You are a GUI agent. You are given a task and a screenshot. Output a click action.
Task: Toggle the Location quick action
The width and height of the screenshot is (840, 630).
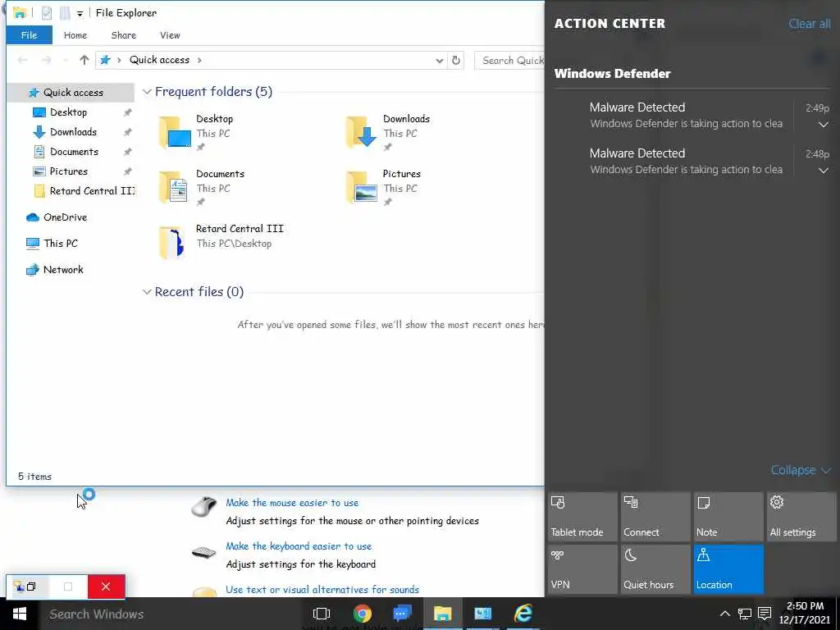(728, 569)
